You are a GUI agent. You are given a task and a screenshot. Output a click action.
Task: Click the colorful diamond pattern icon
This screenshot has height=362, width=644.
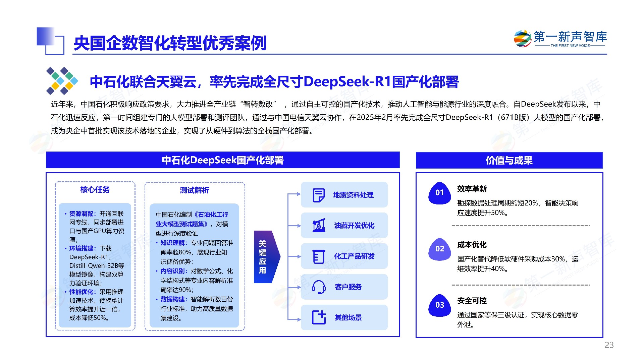tap(62, 81)
